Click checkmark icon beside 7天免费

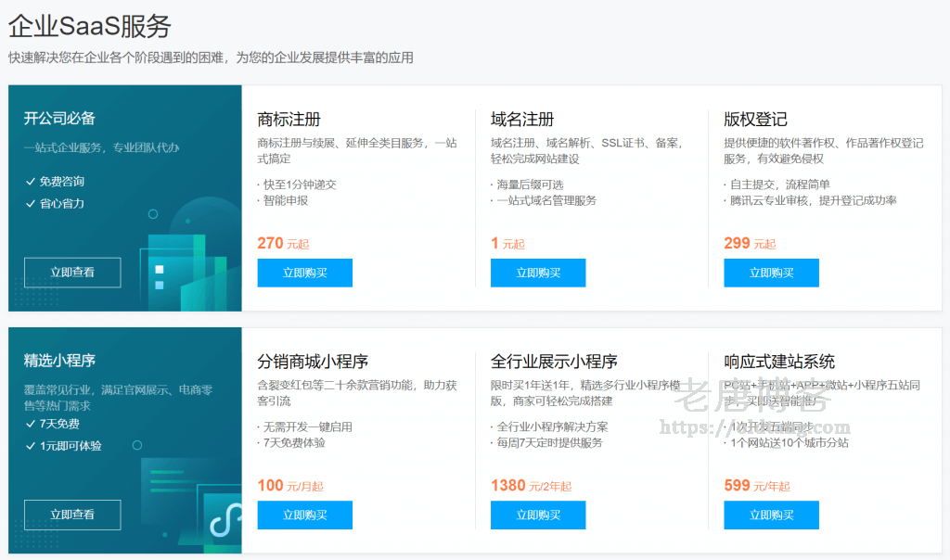point(31,425)
